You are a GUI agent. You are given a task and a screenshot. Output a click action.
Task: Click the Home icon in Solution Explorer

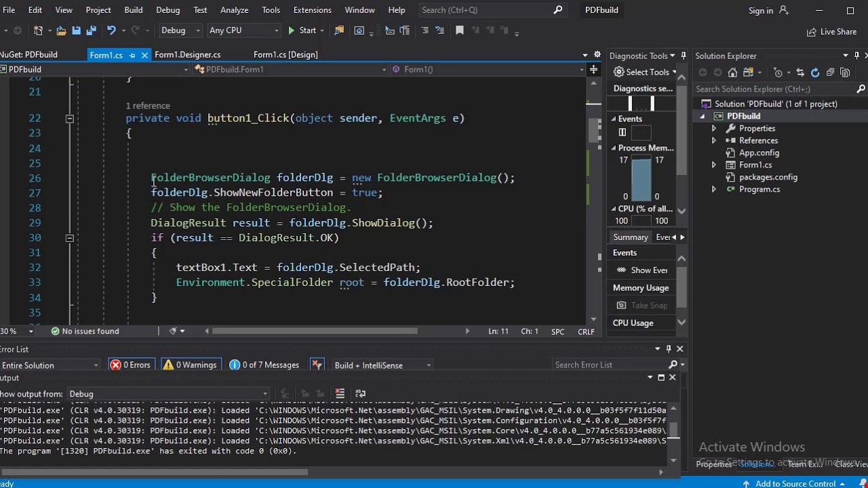coord(732,73)
